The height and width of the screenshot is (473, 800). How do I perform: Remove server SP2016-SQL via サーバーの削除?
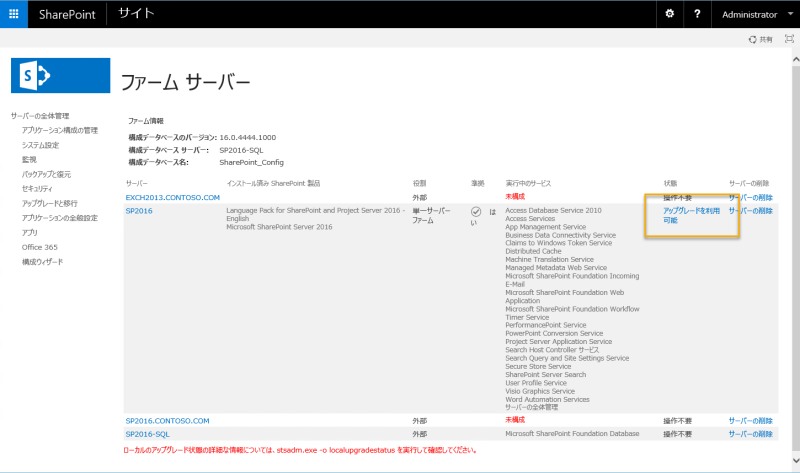click(x=751, y=434)
